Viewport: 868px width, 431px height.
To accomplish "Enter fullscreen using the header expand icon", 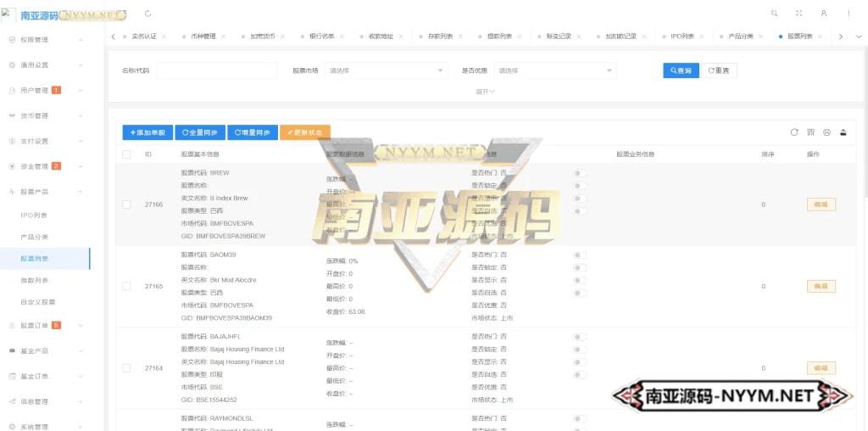I will [x=798, y=14].
